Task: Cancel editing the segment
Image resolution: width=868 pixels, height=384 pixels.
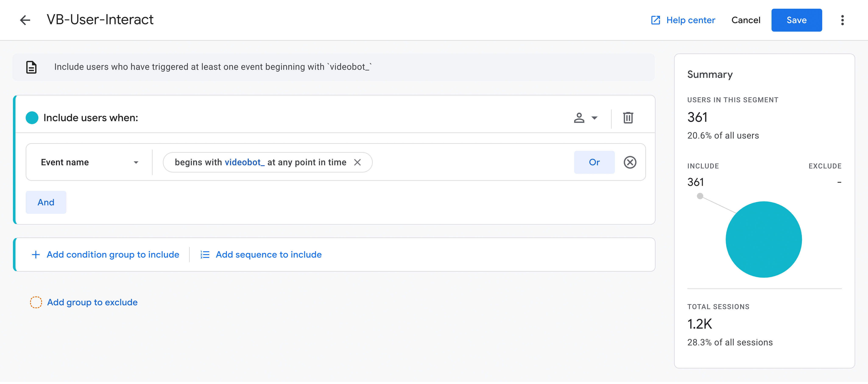Action: (x=746, y=20)
